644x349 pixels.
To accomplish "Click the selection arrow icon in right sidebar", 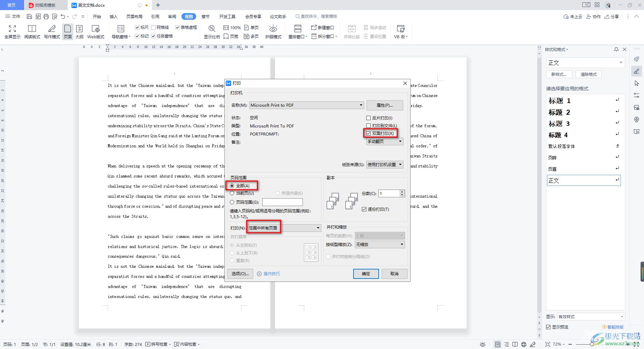I will [637, 83].
